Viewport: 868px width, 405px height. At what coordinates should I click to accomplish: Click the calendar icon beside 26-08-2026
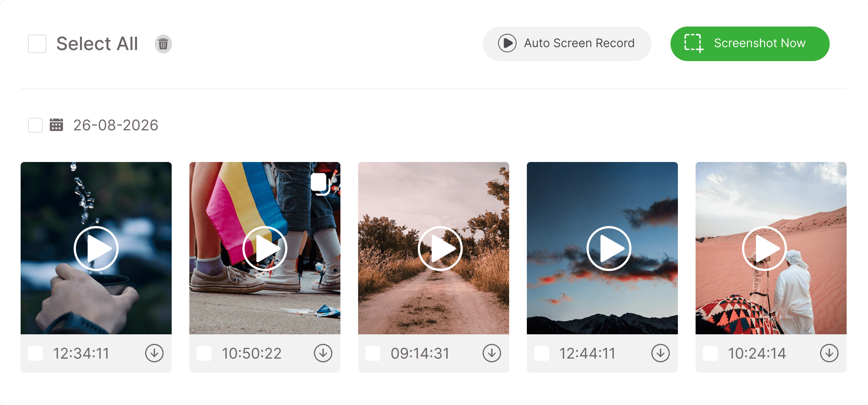tap(56, 125)
